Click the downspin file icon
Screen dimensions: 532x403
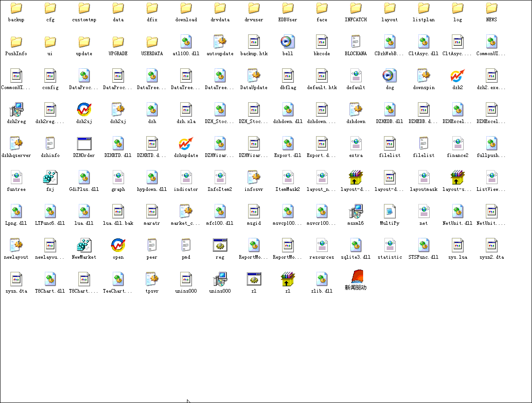pyautogui.click(x=423, y=76)
